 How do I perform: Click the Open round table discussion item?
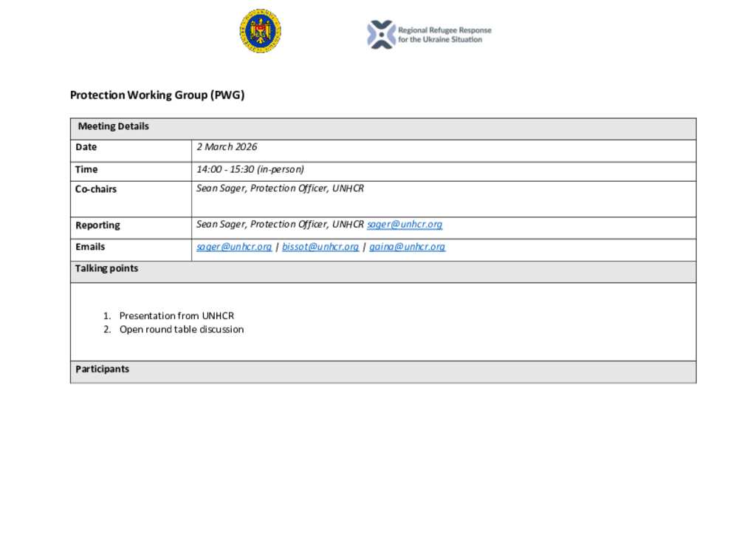[181, 330]
